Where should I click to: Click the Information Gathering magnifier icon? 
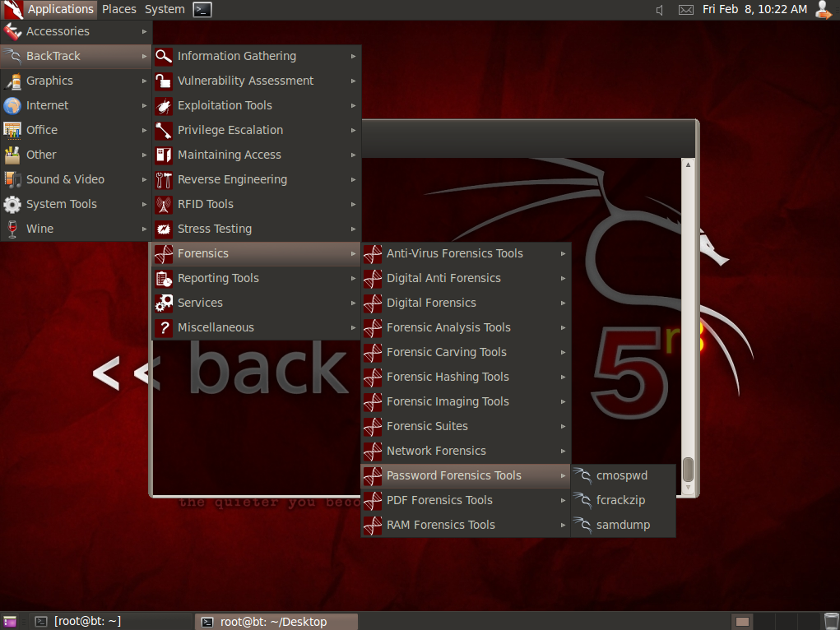[164, 56]
